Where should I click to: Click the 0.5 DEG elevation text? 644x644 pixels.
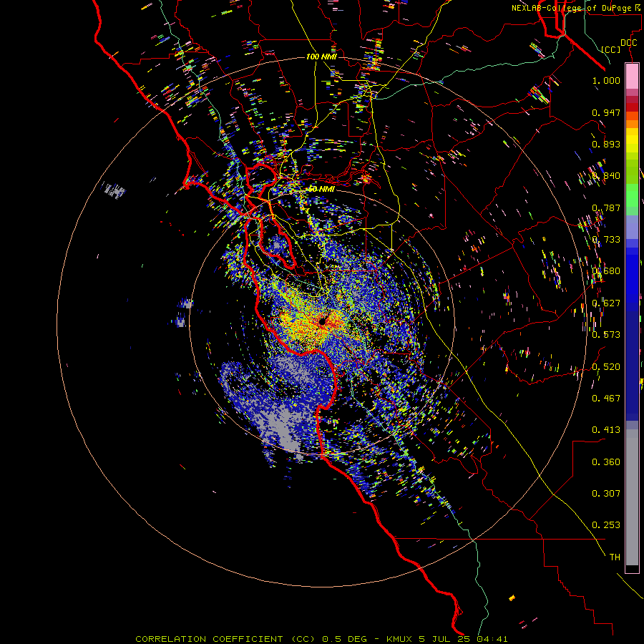(345, 639)
